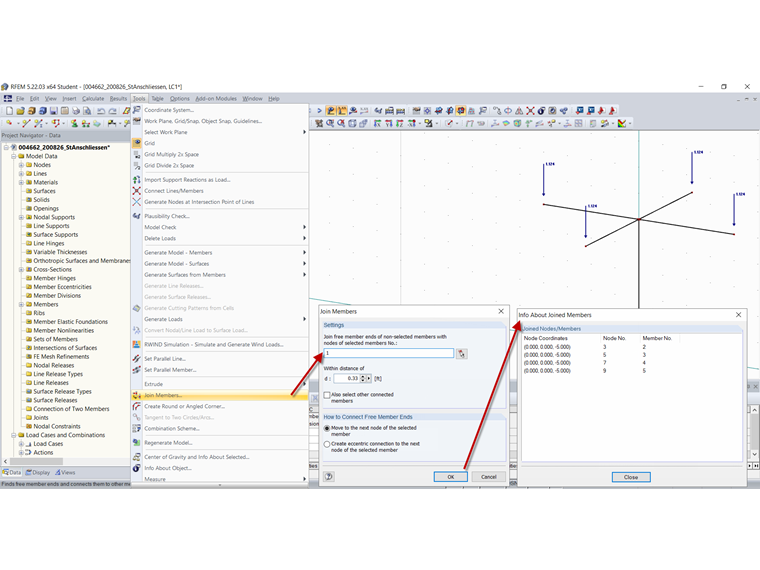Expand the Nodes tree item
This screenshot has width=760, height=570.
(x=21, y=165)
